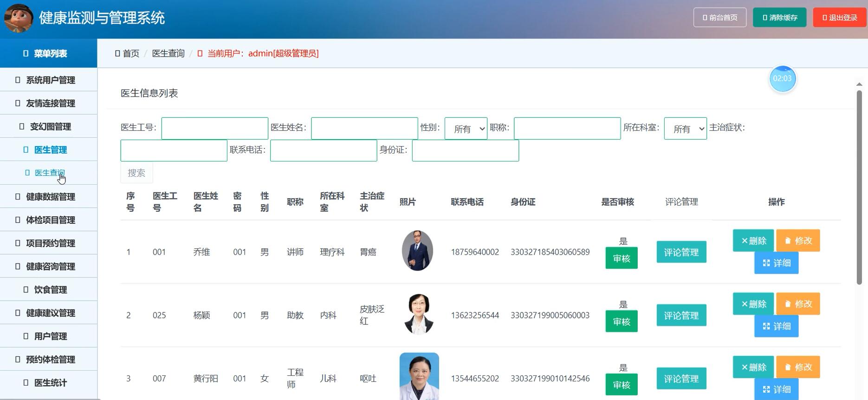Open 变幻图管理 menu item
Viewport: 868px width, 400px height.
point(49,126)
